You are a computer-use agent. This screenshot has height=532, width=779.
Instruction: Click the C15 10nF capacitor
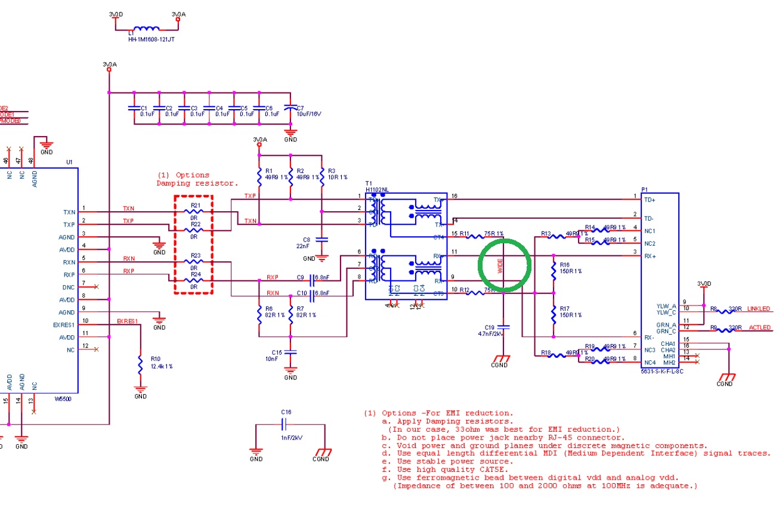click(290, 352)
